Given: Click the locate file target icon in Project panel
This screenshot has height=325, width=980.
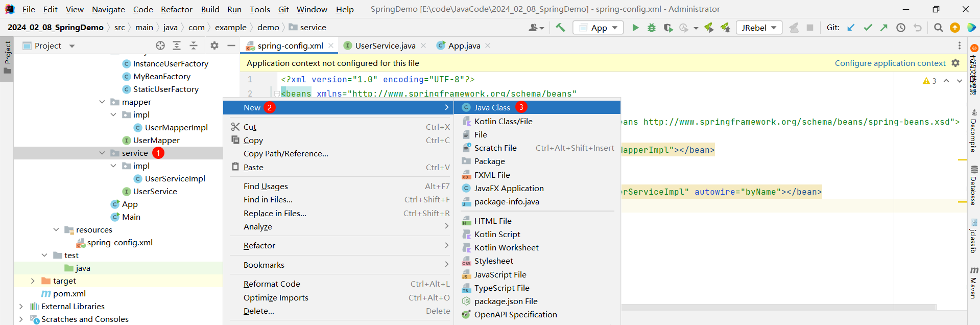Looking at the screenshot, I should (x=160, y=45).
